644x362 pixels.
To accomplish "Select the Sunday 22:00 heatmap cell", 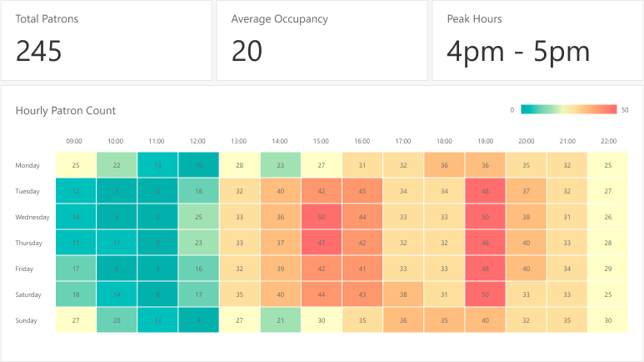I will [608, 320].
